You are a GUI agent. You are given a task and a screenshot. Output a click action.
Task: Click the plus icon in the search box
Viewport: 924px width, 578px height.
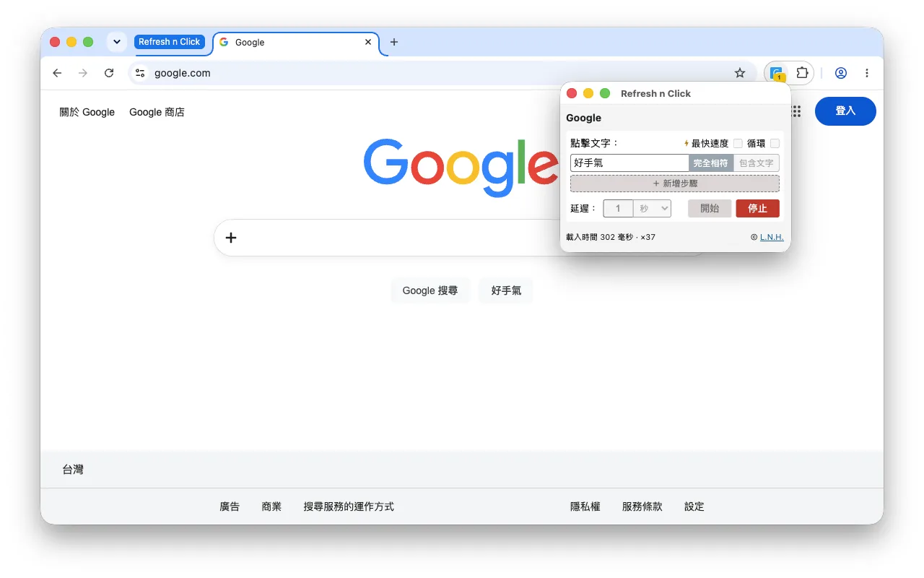click(231, 238)
